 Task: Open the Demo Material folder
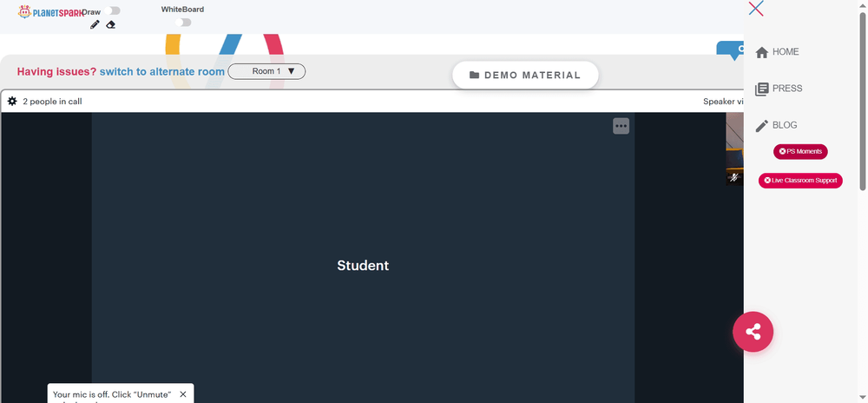pos(525,76)
